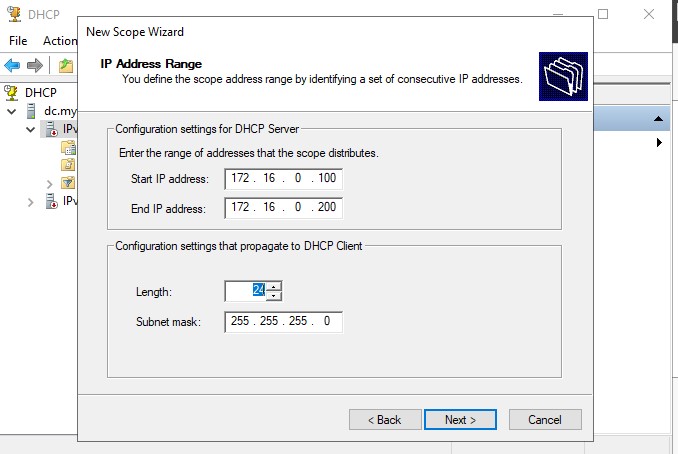The image size is (678, 454).
Task: Cancel the New Scope Wizard
Action: 545,419
